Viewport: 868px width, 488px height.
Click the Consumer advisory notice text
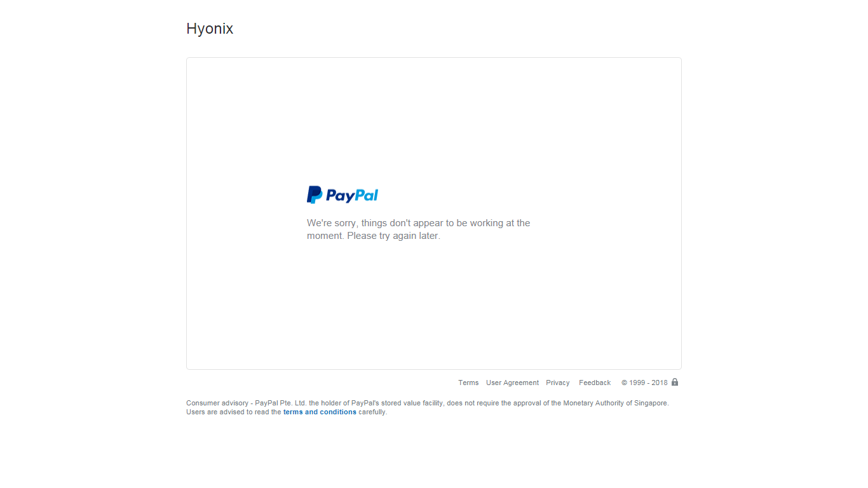[428, 407]
